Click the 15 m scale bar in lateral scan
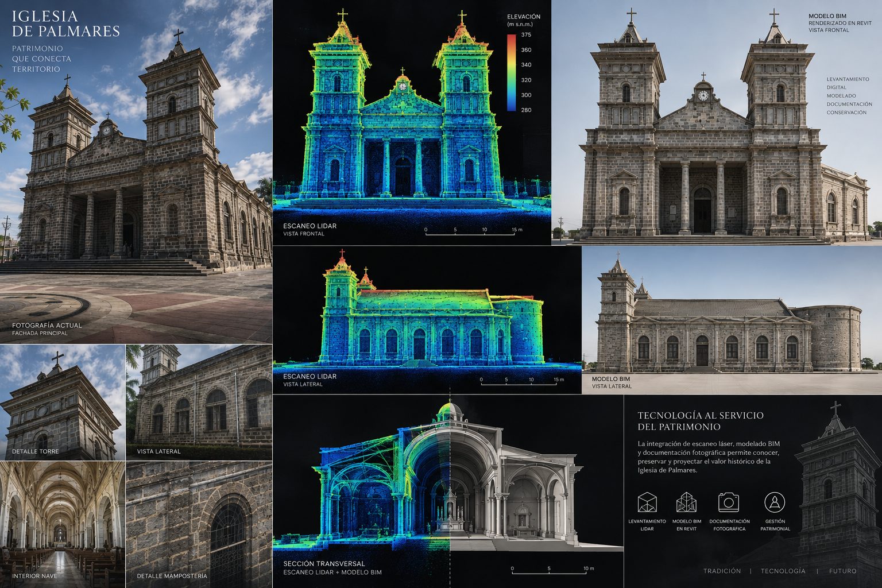The height and width of the screenshot is (588, 882). coord(523,382)
